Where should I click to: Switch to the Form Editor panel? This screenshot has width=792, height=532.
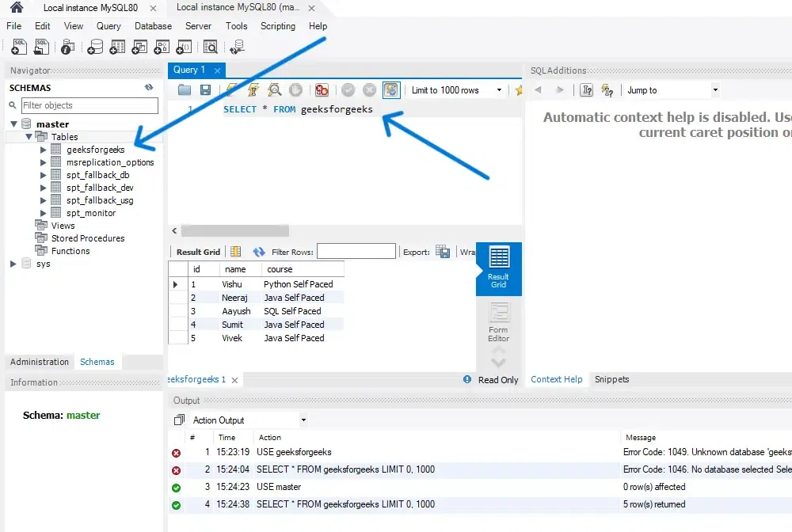(498, 322)
